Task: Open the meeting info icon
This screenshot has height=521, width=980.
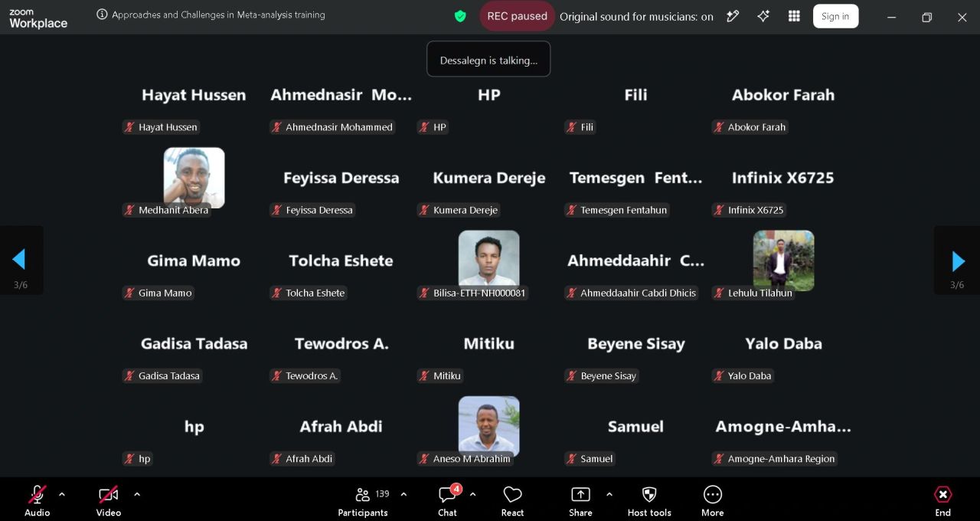Action: point(102,15)
